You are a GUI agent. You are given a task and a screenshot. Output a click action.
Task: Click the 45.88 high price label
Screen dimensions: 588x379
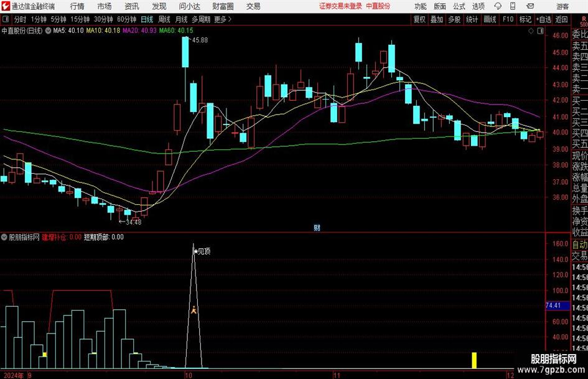[x=200, y=40]
